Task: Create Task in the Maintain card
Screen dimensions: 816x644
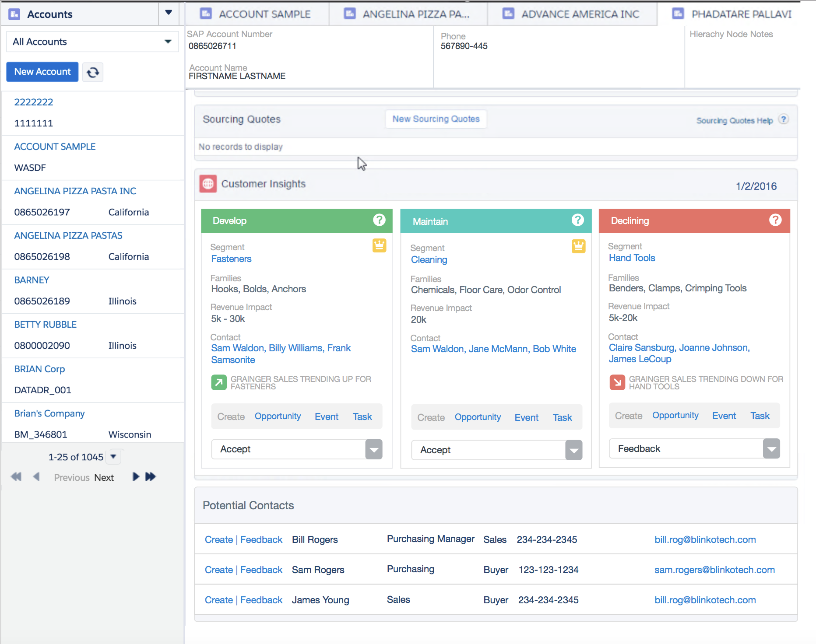Action: [563, 417]
